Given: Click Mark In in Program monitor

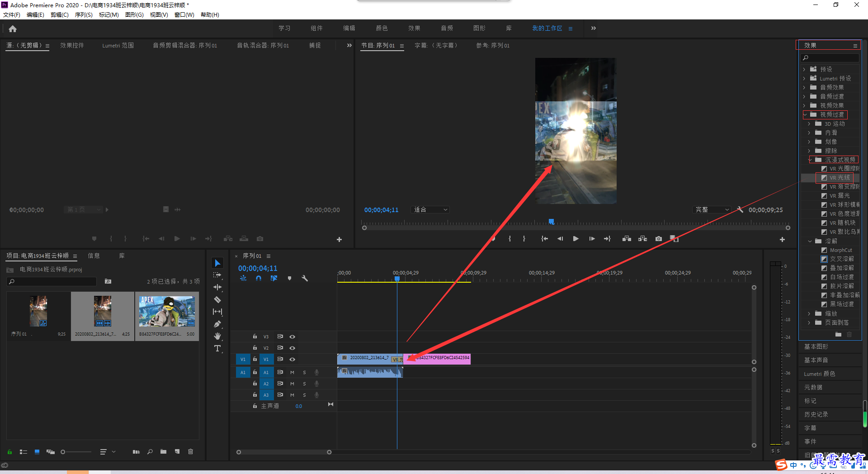Looking at the screenshot, I should 509,239.
